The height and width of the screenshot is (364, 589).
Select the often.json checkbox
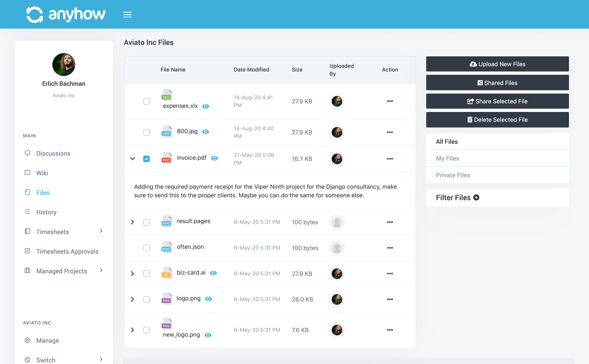coord(146,248)
